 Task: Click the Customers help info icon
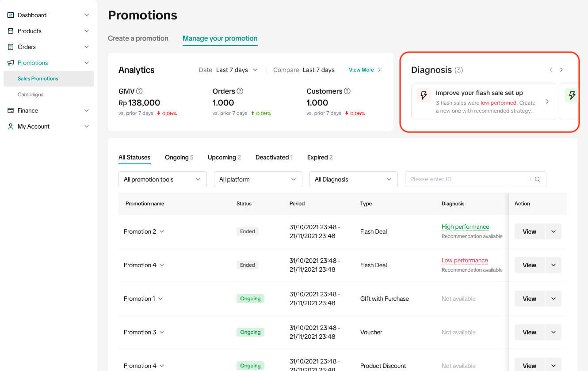click(347, 91)
